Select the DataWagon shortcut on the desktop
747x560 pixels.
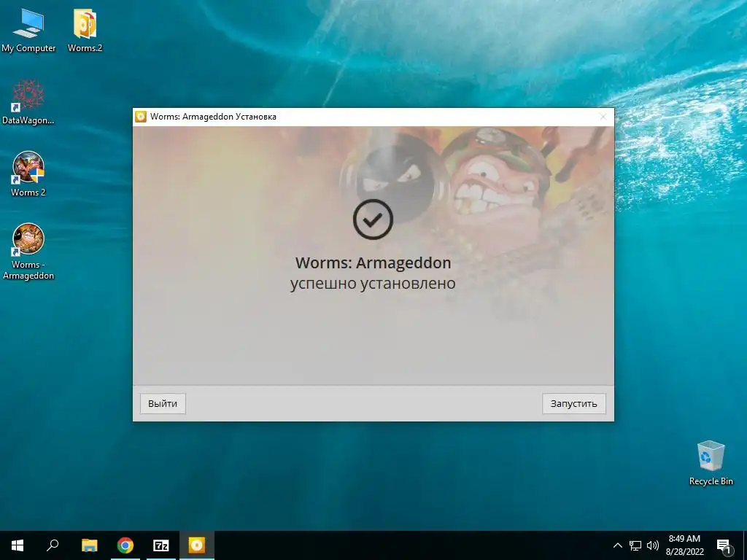pos(28,102)
